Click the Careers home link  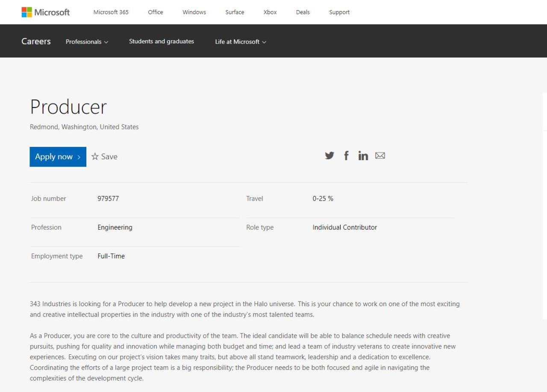[x=36, y=41]
